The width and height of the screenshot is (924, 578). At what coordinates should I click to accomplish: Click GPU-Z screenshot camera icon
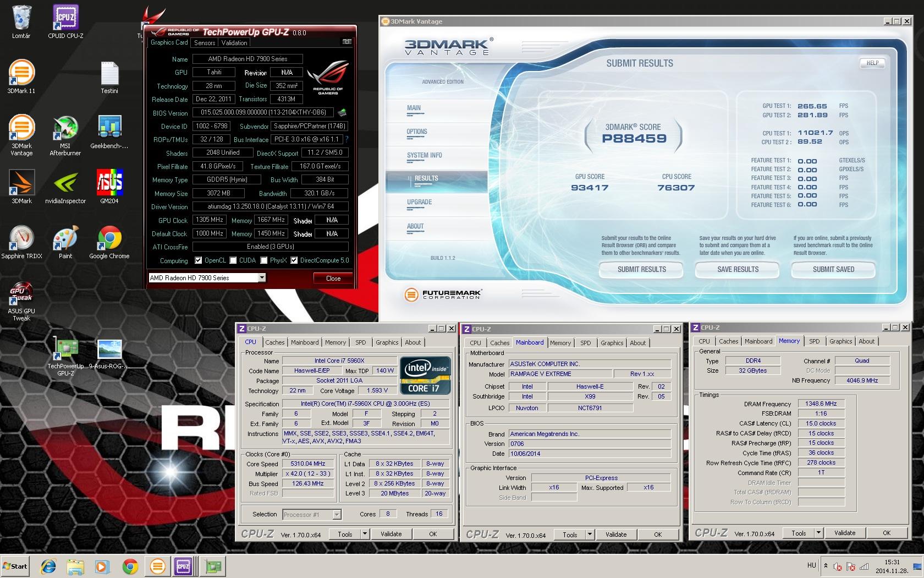(346, 42)
